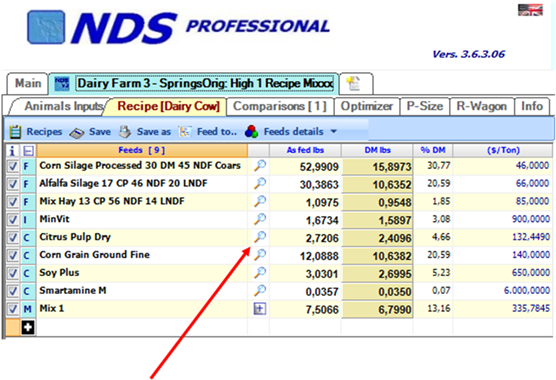556x380 pixels.
Task: Click magnifier icon for Alfalfa Silage row
Action: point(260,183)
